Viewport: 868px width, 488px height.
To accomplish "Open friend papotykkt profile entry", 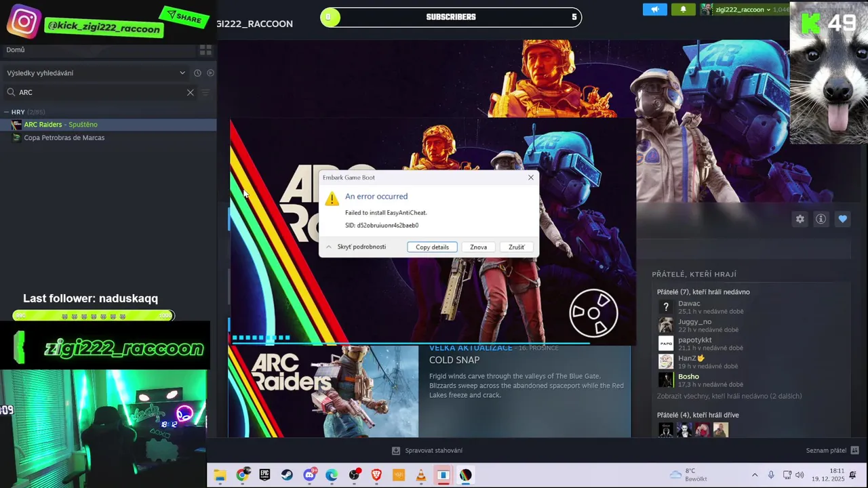I will pyautogui.click(x=701, y=344).
